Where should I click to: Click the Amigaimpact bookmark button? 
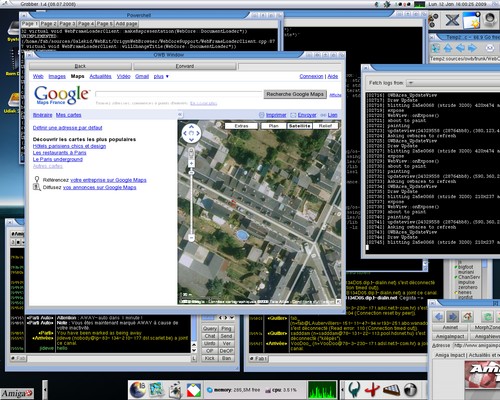coord(450,337)
